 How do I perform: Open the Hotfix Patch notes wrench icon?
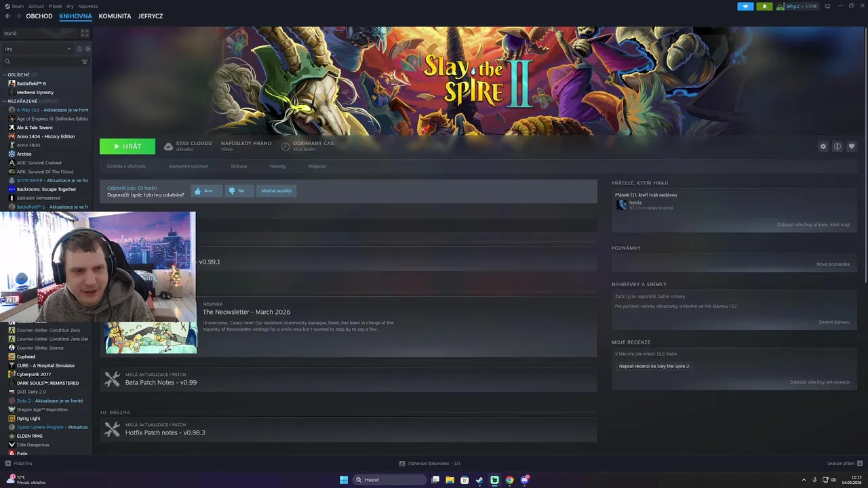(x=112, y=430)
